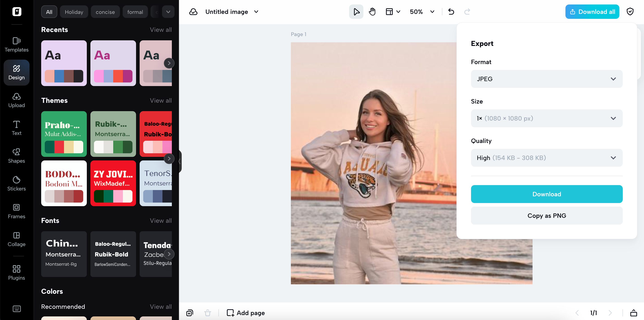Image resolution: width=644 pixels, height=320 pixels.
Task: Open the Stickers panel
Action: coord(17,183)
